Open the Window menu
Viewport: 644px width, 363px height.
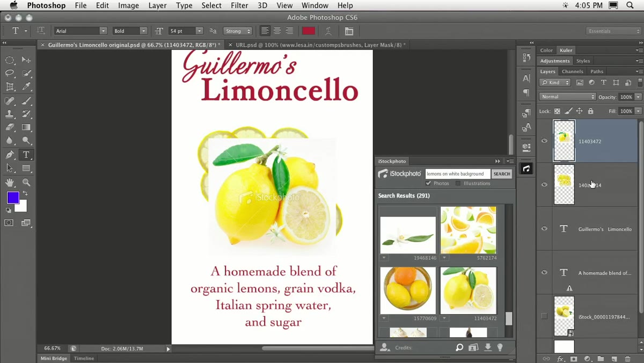pos(314,5)
